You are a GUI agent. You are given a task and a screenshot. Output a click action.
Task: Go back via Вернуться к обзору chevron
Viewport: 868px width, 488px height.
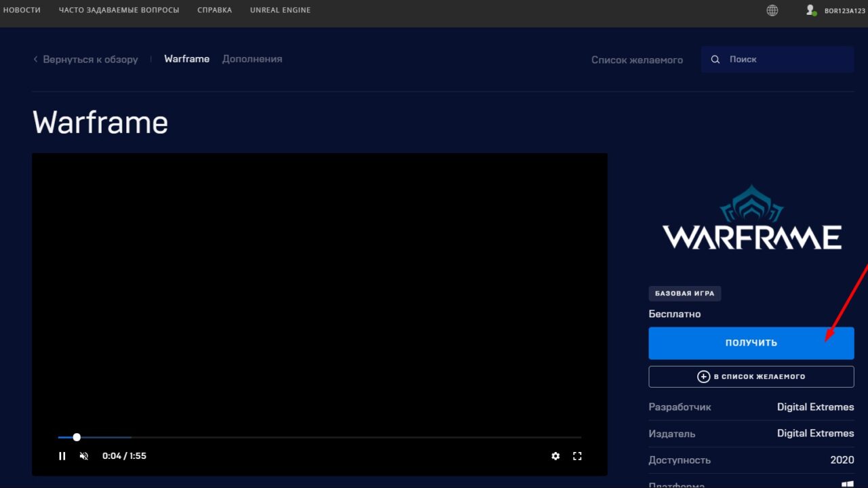[x=36, y=60]
